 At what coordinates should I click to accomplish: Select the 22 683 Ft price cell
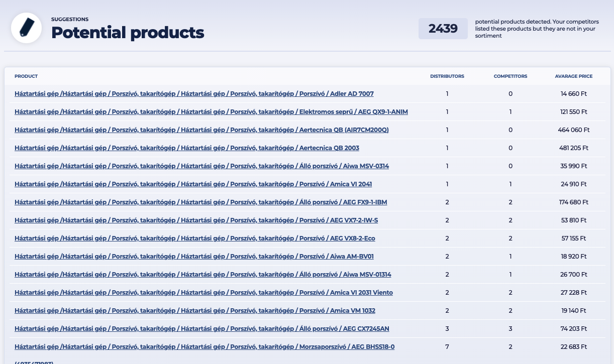[574, 347]
